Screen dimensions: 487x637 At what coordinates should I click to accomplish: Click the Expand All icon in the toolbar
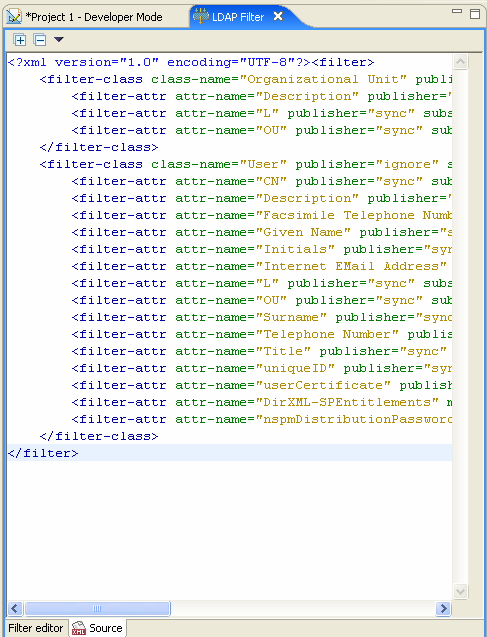click(x=19, y=40)
